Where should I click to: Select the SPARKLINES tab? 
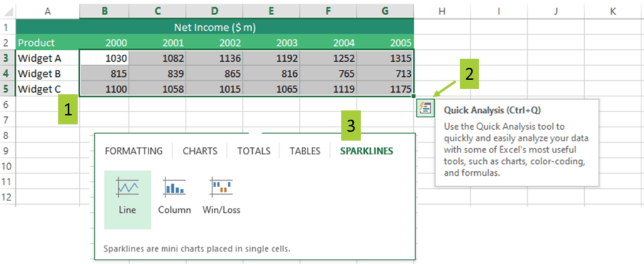coord(367,151)
